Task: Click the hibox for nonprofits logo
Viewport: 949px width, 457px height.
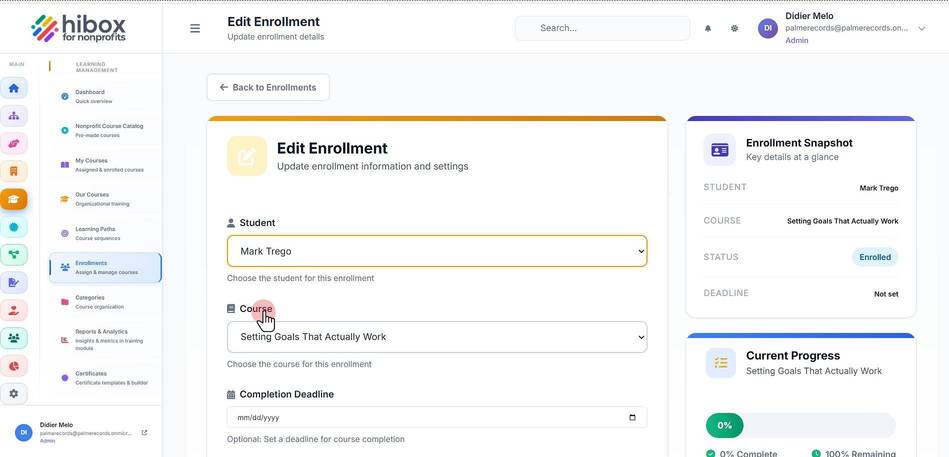Action: [x=79, y=28]
